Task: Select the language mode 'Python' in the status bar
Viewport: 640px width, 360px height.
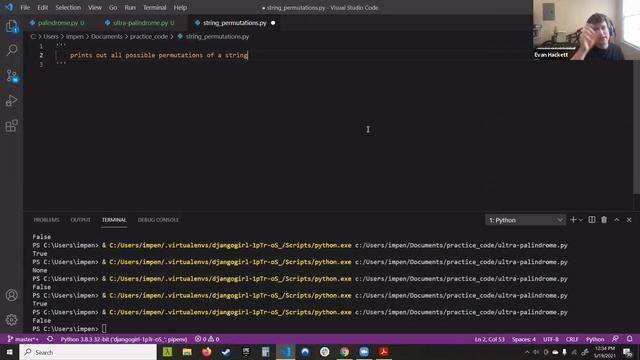Action: (x=595, y=339)
